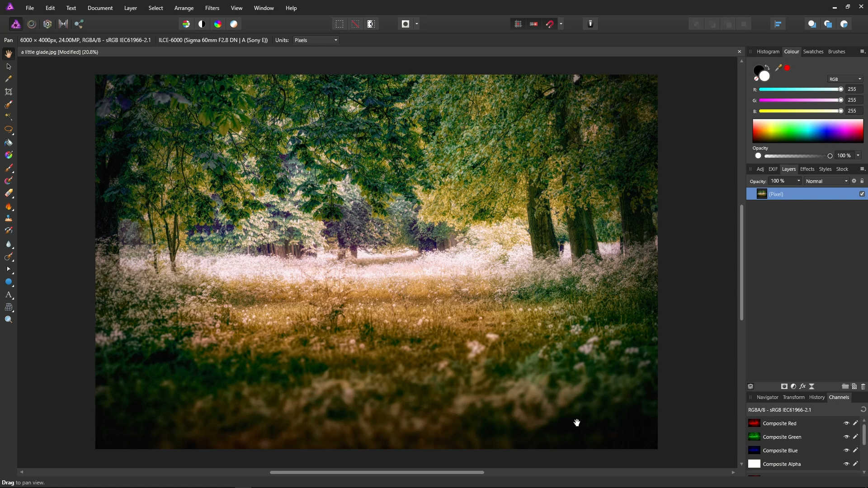Click the Invert Pixel Selection icon
This screenshot has width=868, height=488.
(371, 24)
